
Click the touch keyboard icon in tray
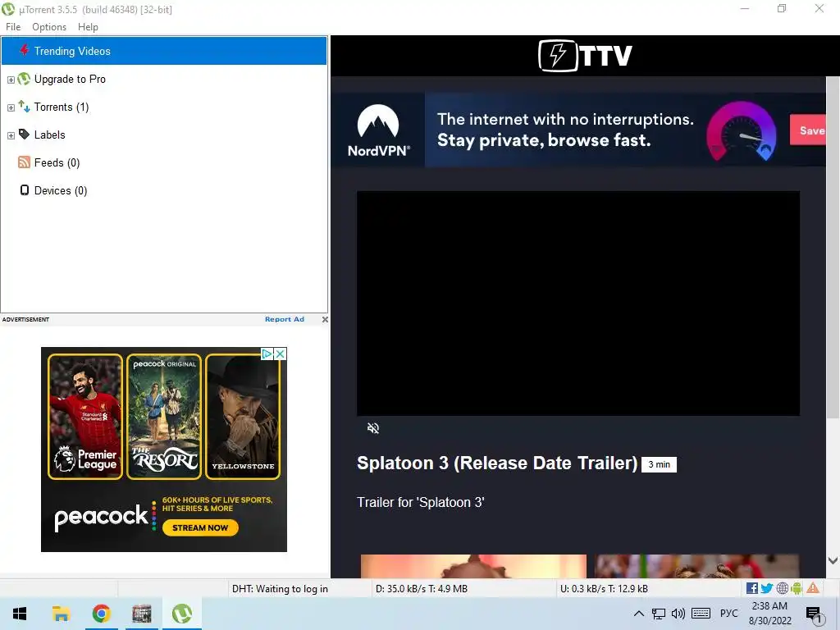pyautogui.click(x=701, y=614)
